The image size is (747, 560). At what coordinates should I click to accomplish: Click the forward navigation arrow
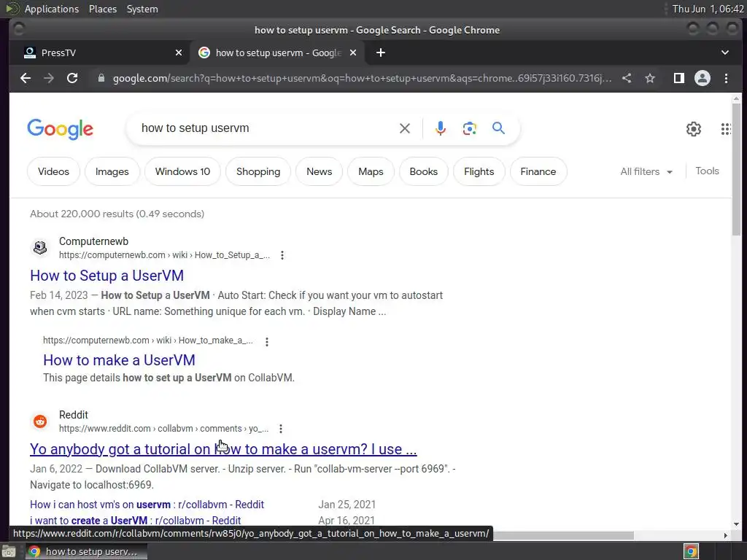click(49, 78)
